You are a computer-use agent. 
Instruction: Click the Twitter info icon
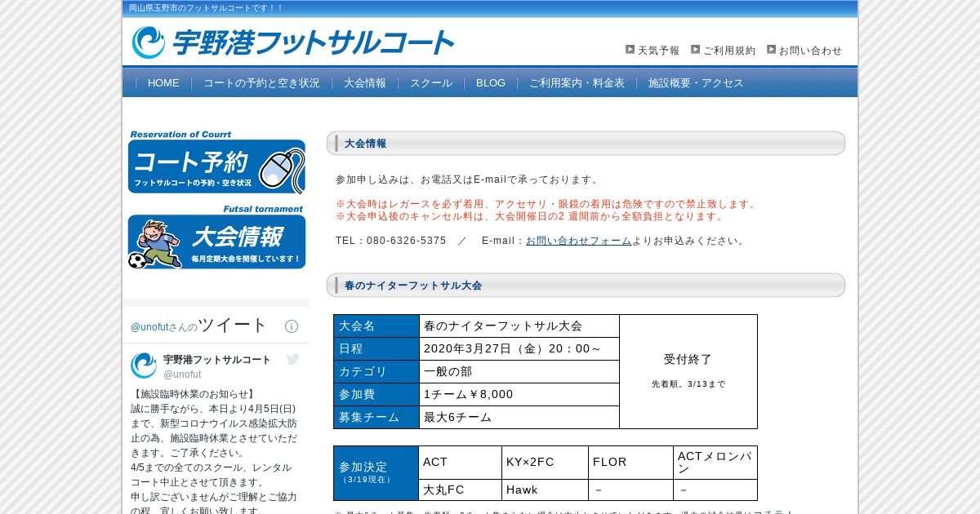(292, 326)
